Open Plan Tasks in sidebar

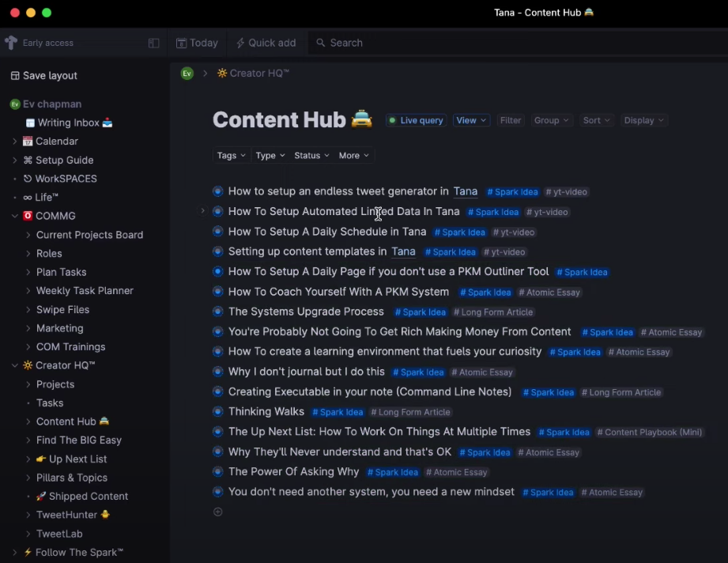click(62, 272)
